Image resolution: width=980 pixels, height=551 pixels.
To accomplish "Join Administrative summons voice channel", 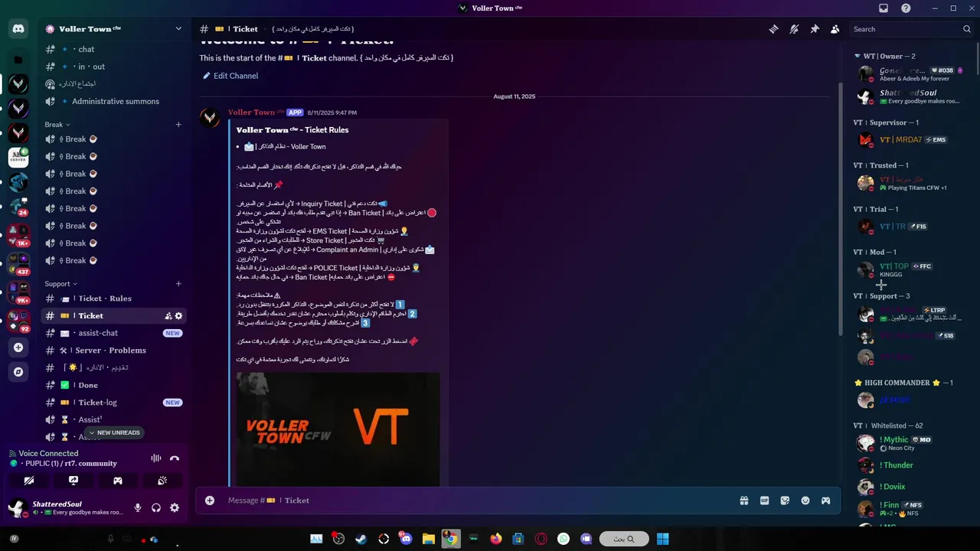I will [x=113, y=101].
